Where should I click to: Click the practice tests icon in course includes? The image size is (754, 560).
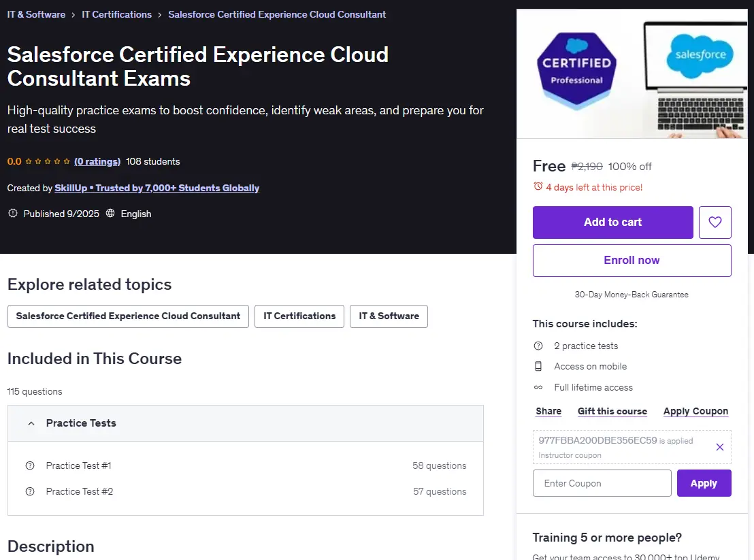click(538, 346)
